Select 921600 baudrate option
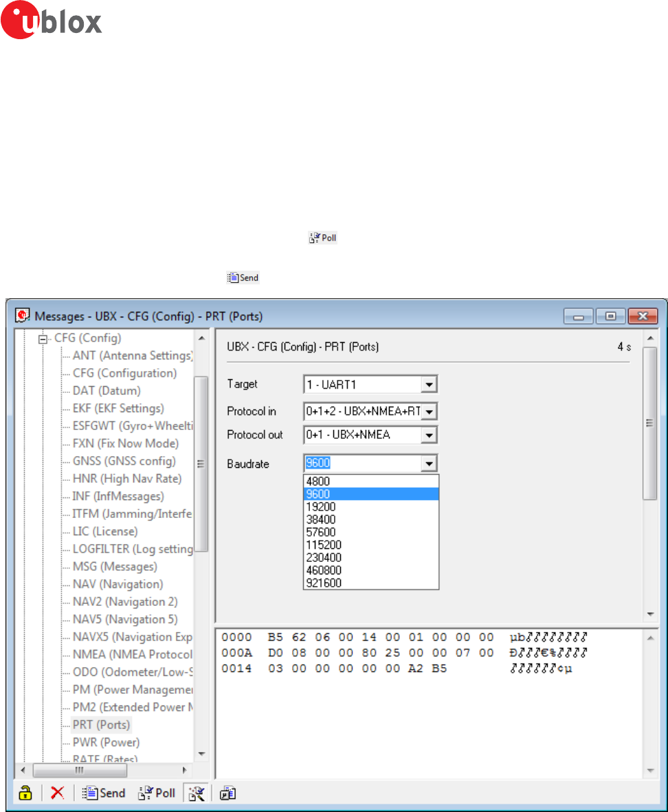The height and width of the screenshot is (812, 668). click(371, 583)
